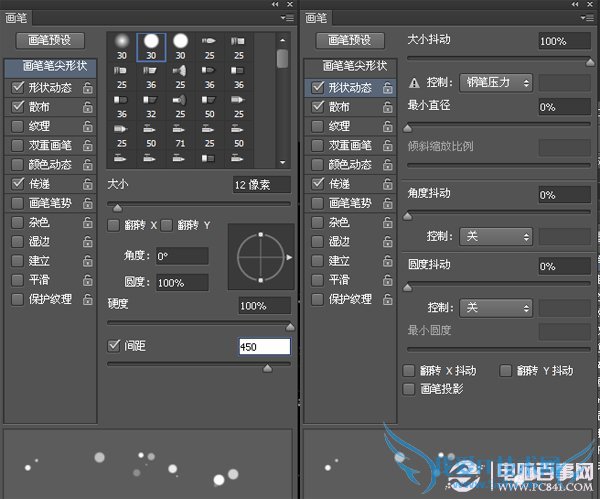Image resolution: width=600 pixels, height=499 pixels.
Task: Click the 画笔 tab in left panel
Action: [16, 18]
